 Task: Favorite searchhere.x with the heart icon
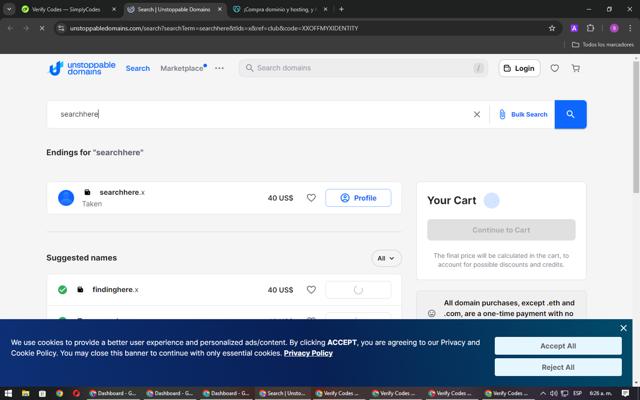[x=311, y=198]
